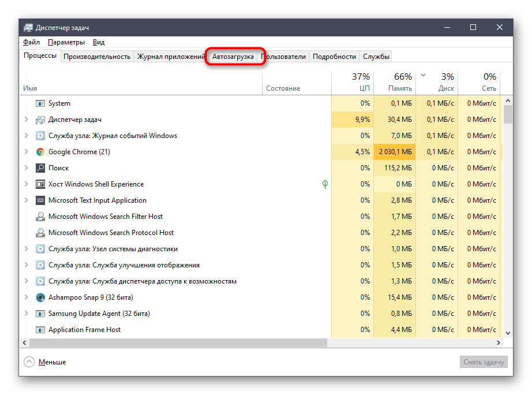Click the vertical scrollbar down arrow
The width and height of the screenshot is (532, 395).
(508, 333)
